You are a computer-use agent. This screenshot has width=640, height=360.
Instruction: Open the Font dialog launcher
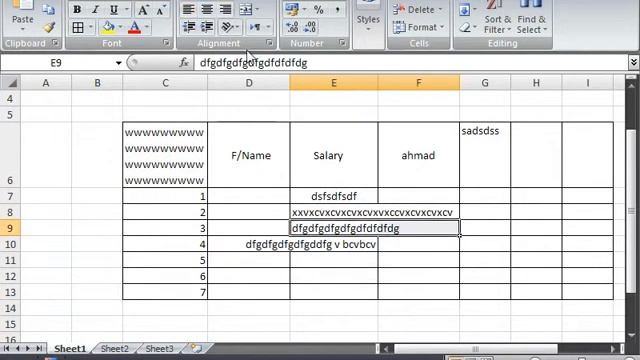166,43
